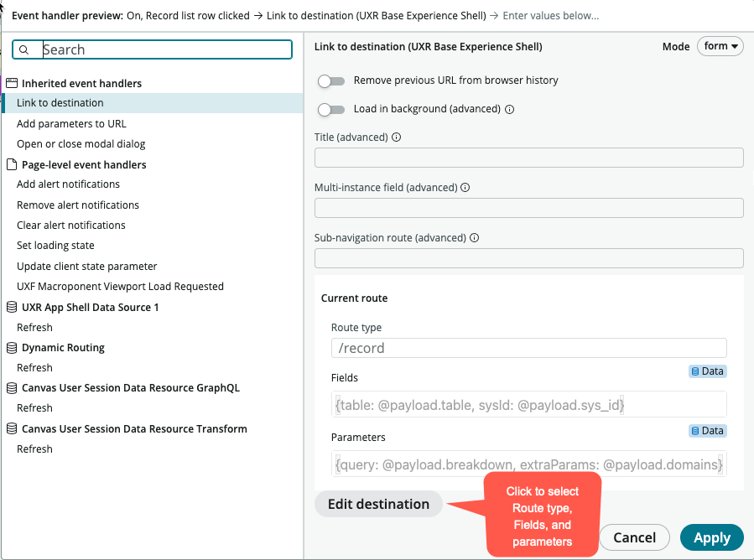Screen dimensions: 754x560
Task: Click the info icon beside Multi-instance field
Action: coord(465,187)
